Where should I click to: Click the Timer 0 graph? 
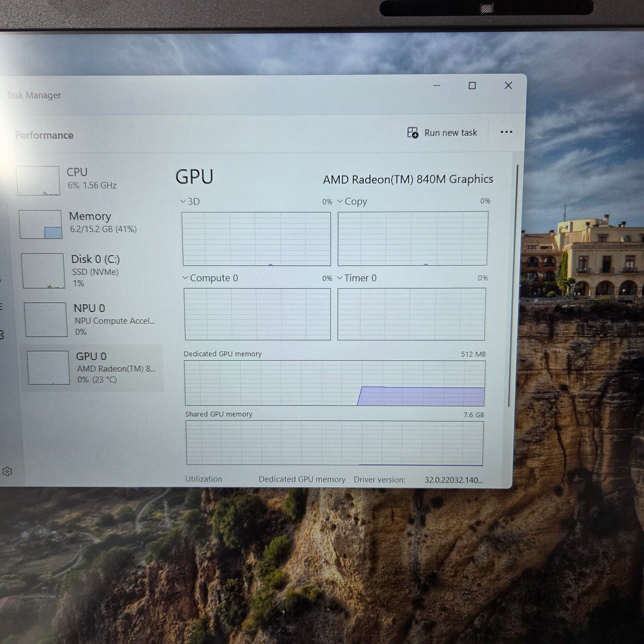coord(412,314)
